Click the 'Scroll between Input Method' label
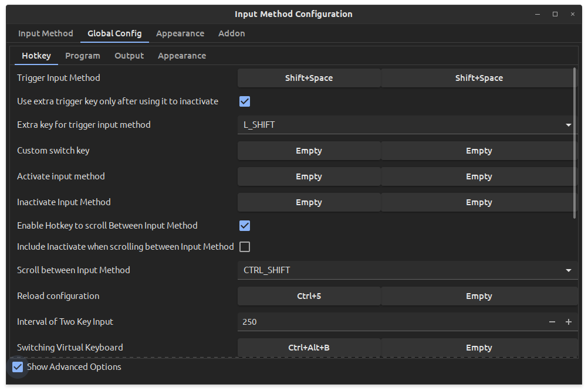This screenshot has width=588, height=391. (x=73, y=270)
